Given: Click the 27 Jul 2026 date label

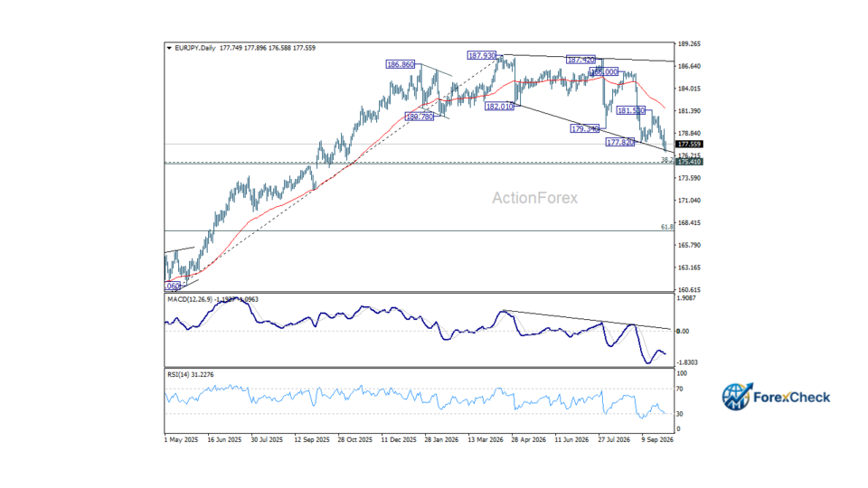Looking at the screenshot, I should (x=614, y=440).
